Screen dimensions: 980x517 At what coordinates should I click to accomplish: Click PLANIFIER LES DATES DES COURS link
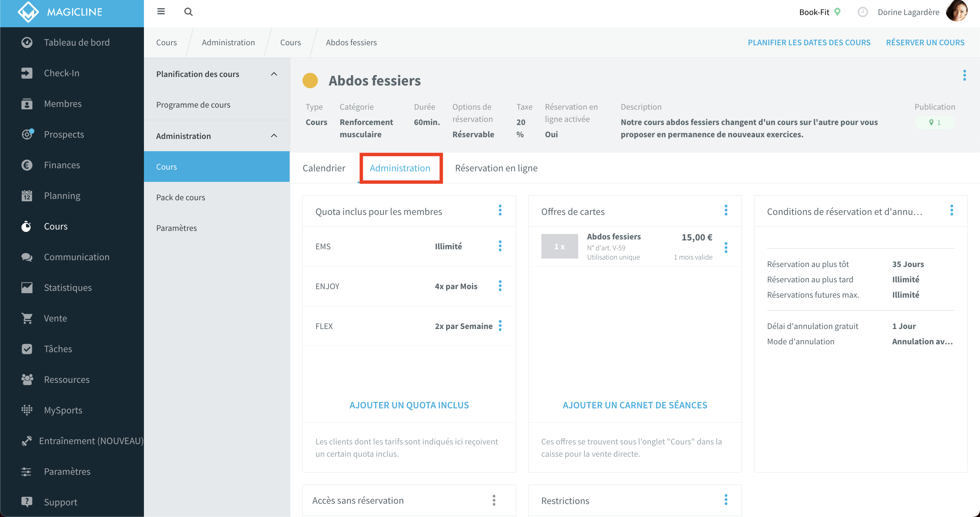(x=809, y=42)
